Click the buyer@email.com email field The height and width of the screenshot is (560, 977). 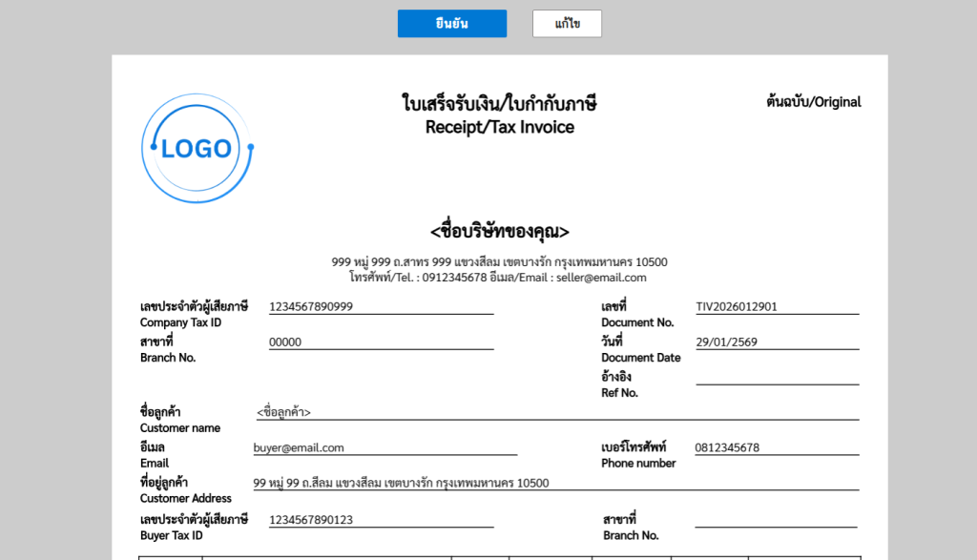[x=299, y=447]
